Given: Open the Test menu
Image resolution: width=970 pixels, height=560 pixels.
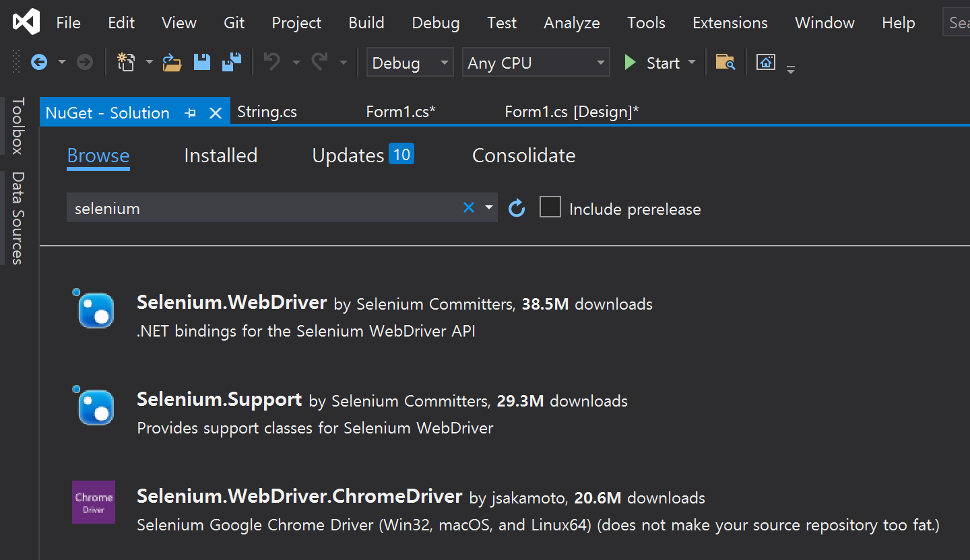Looking at the screenshot, I should (x=502, y=23).
